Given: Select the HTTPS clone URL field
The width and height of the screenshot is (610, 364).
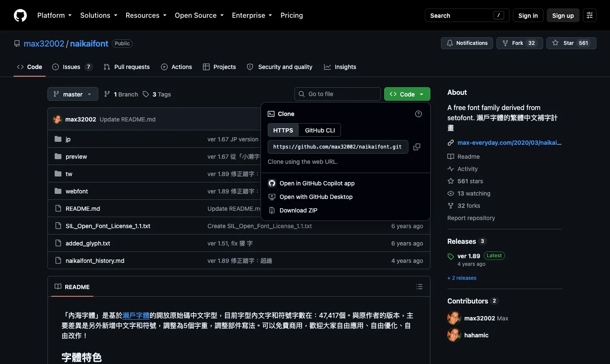Looking at the screenshot, I should (x=338, y=147).
